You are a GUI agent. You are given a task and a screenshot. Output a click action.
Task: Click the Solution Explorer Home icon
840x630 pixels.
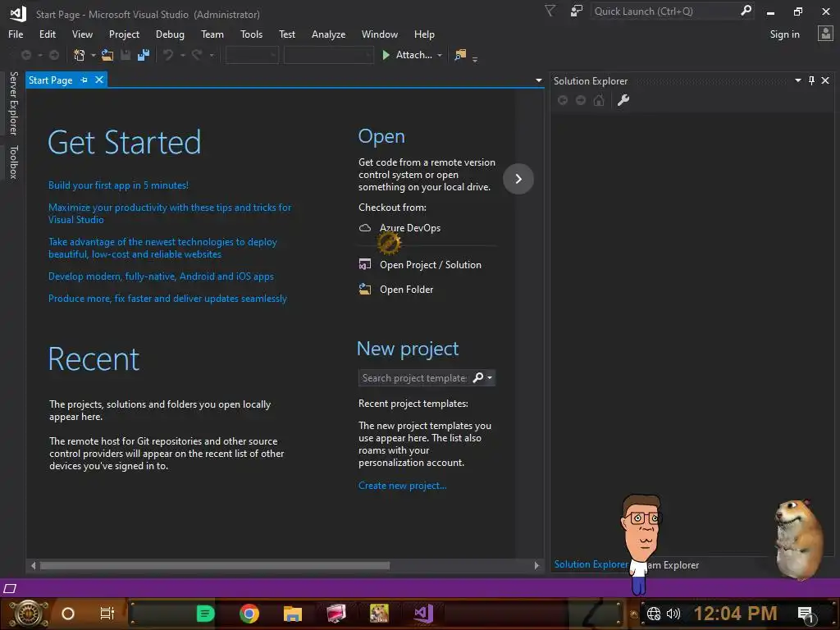(599, 100)
